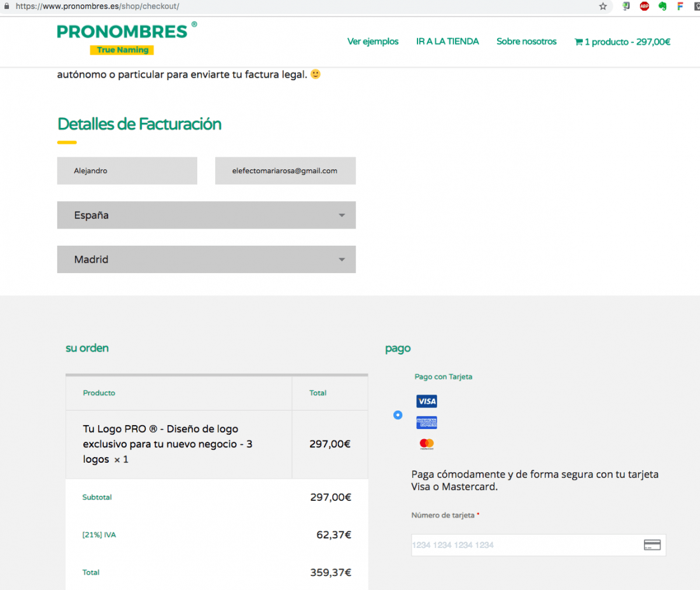Click the American Express card logo
700x590 pixels.
tap(426, 422)
